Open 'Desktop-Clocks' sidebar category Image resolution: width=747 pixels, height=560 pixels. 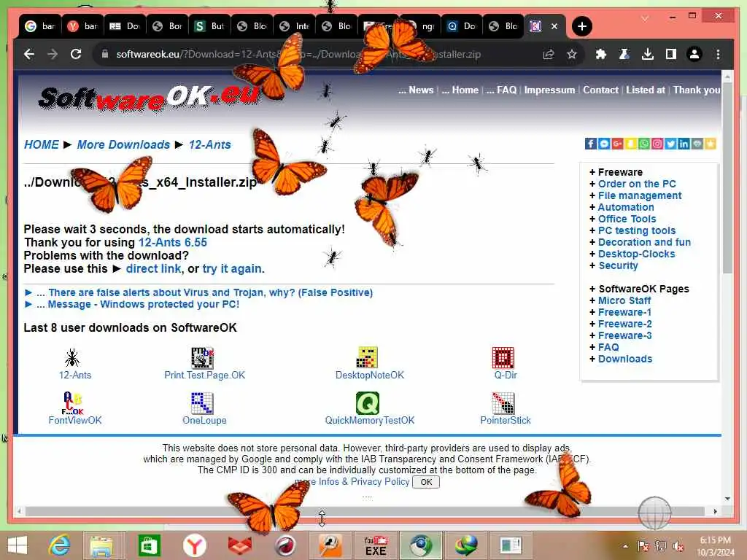(636, 254)
